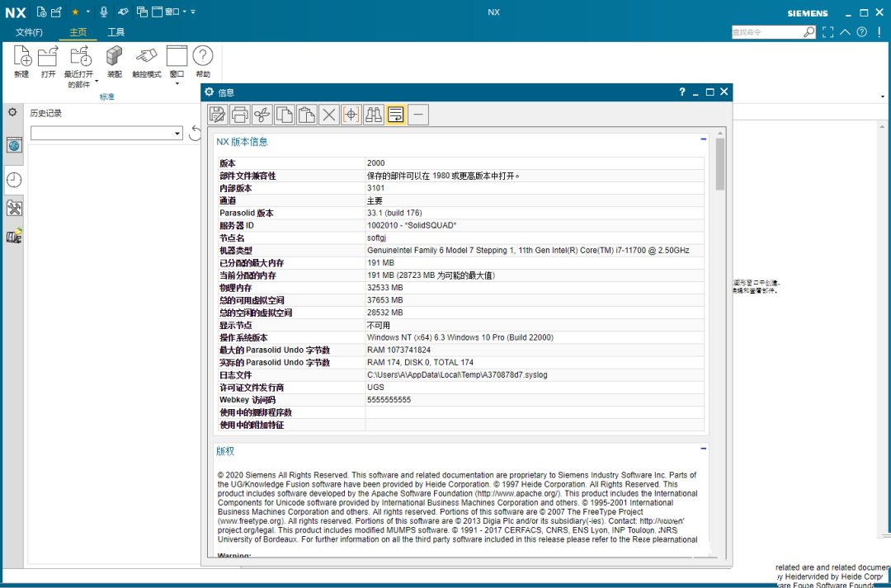Click the 帮助 ribbon button

click(203, 61)
